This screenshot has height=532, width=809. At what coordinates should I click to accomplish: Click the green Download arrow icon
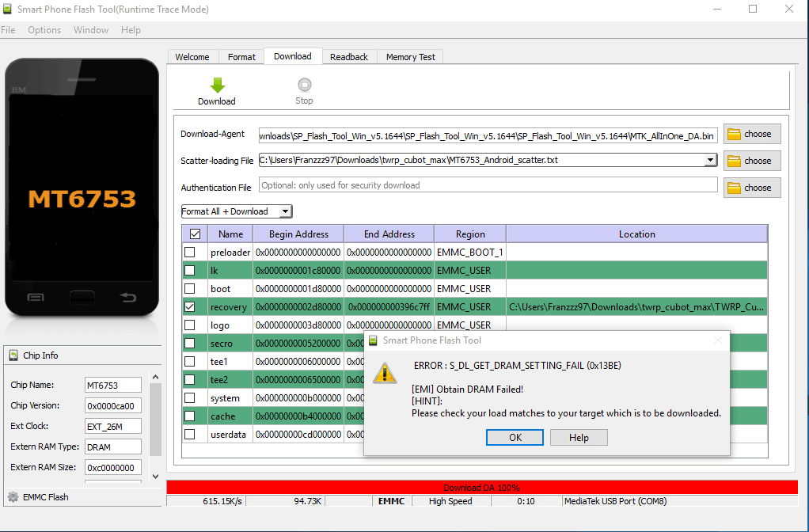click(x=217, y=85)
